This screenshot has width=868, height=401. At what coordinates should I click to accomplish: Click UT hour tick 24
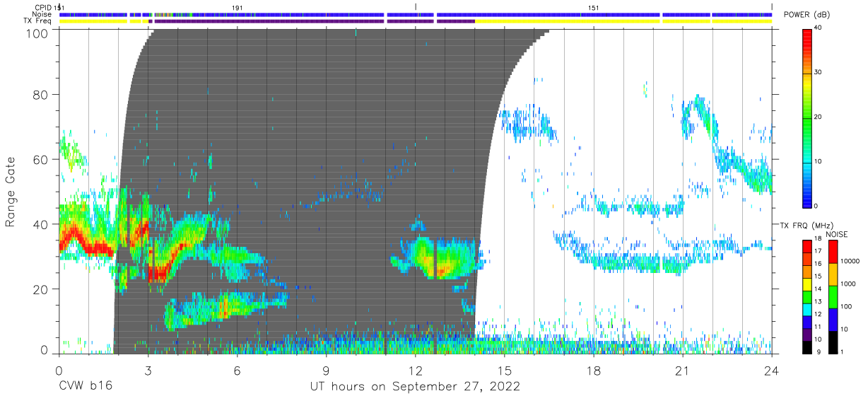pos(772,370)
